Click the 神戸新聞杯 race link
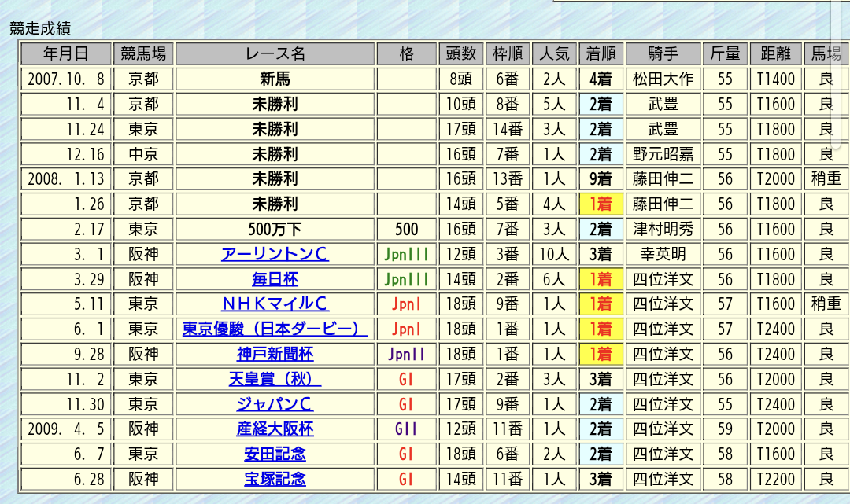The width and height of the screenshot is (850, 504). pos(275,354)
